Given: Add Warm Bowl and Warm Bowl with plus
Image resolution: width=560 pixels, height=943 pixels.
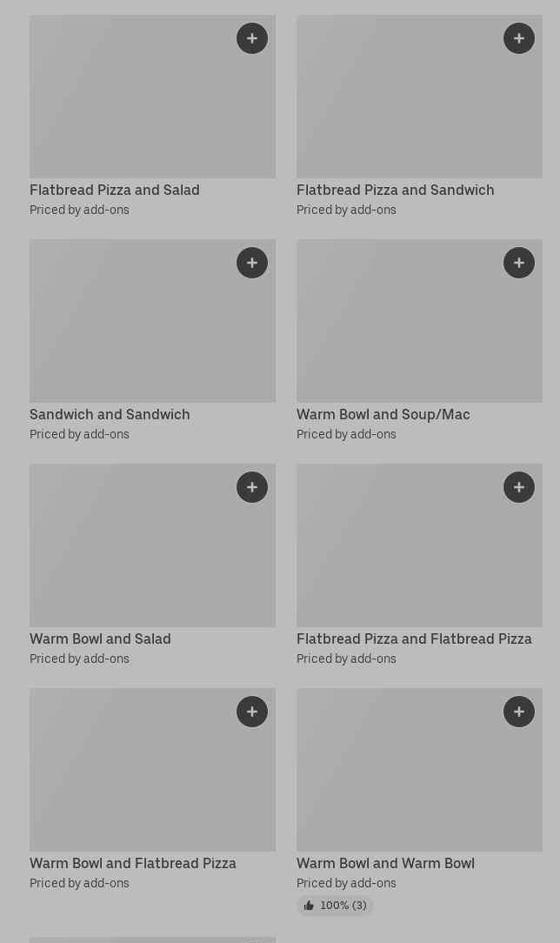Looking at the screenshot, I should point(519,712).
